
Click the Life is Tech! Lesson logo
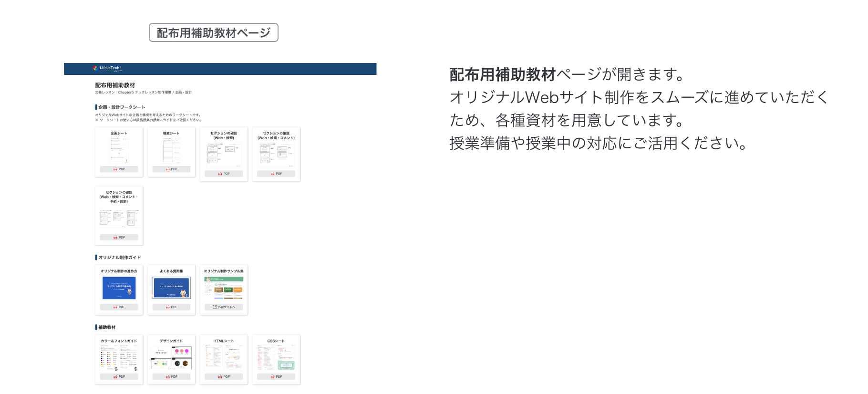click(x=107, y=69)
